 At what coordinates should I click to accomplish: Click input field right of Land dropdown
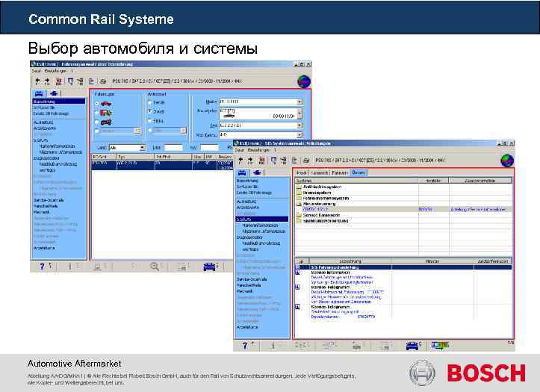click(173, 148)
